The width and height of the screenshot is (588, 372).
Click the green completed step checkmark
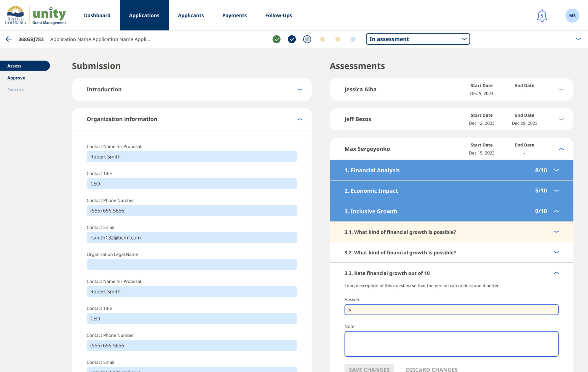(x=276, y=39)
